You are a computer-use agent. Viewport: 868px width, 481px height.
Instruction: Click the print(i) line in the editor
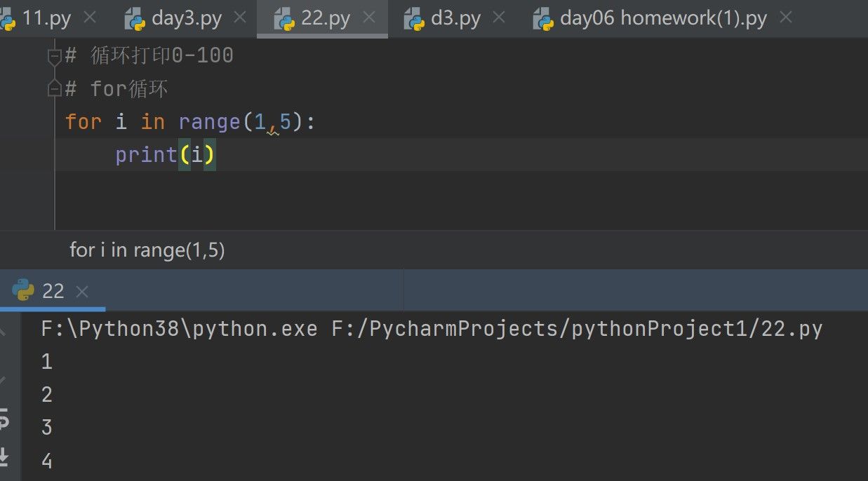tap(165, 155)
